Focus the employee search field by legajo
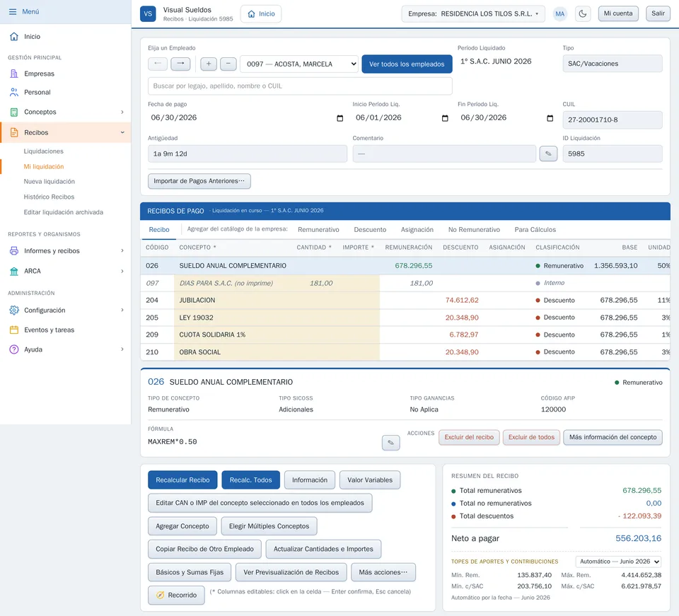Image resolution: width=679 pixels, height=616 pixels. pos(300,86)
